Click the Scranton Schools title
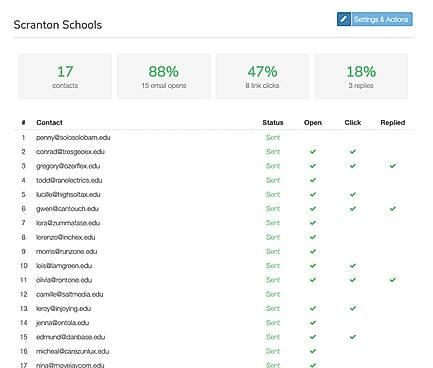Viewport: 433px width, 368px height. [58, 25]
